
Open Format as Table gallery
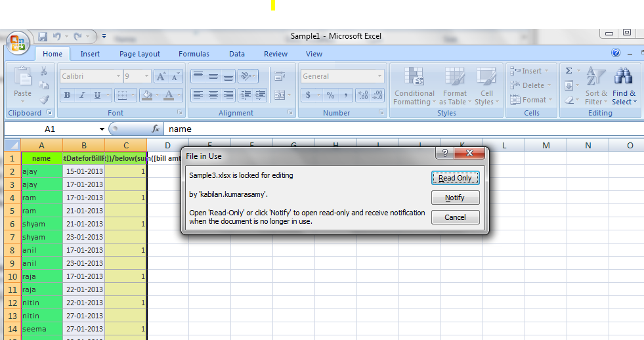tap(455, 86)
